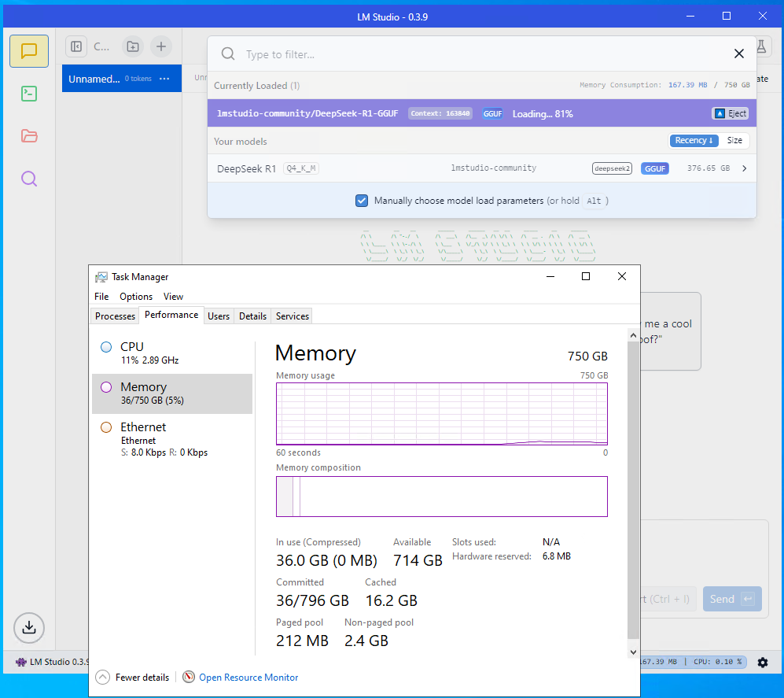Image resolution: width=784 pixels, height=698 pixels.
Task: Collapse the chat list sidebar panel
Action: point(76,46)
